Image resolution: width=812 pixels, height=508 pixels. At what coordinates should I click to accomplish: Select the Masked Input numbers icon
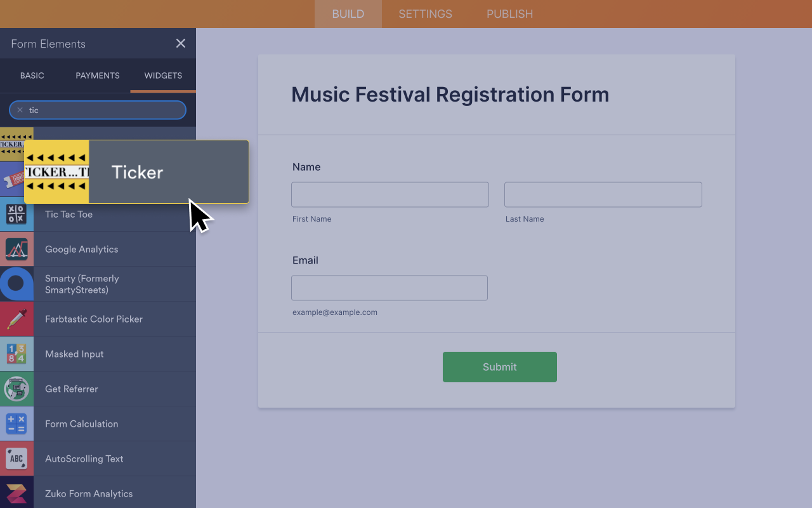coord(15,354)
